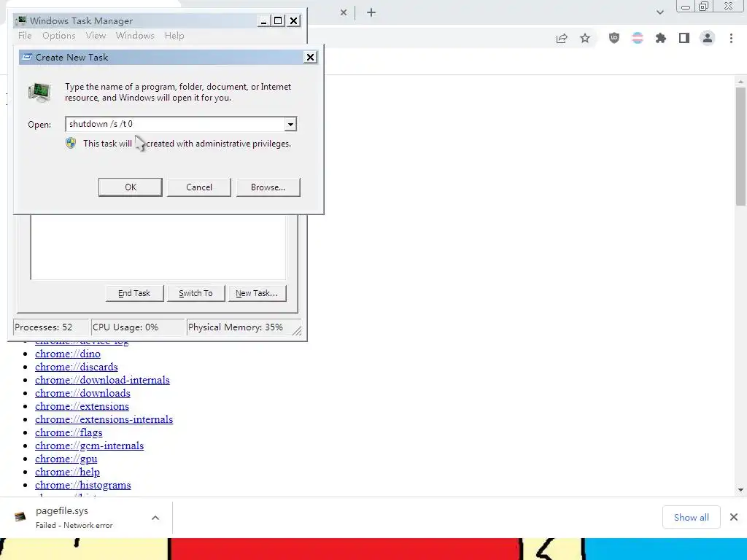This screenshot has height=560, width=747.
Task: Open the tab search chevron in Chrome
Action: (659, 12)
